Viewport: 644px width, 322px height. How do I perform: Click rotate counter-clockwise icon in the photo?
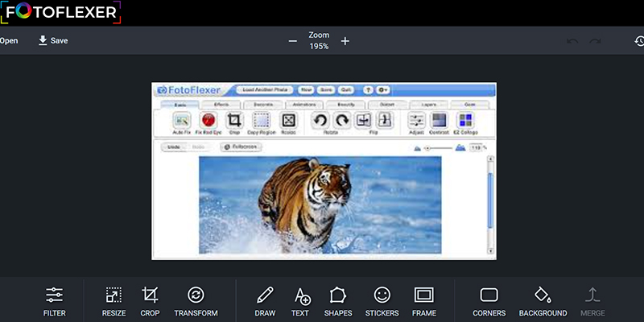point(320,120)
